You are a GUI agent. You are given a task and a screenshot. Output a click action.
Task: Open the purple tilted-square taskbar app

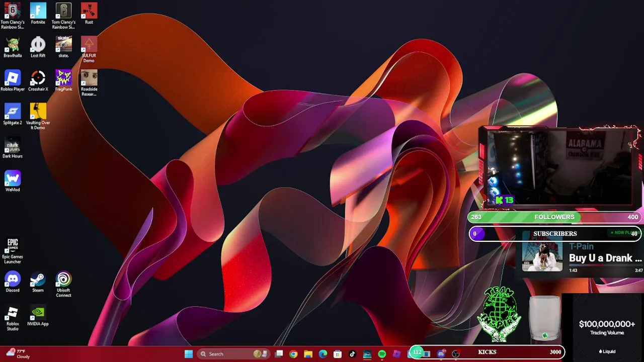[x=396, y=354]
